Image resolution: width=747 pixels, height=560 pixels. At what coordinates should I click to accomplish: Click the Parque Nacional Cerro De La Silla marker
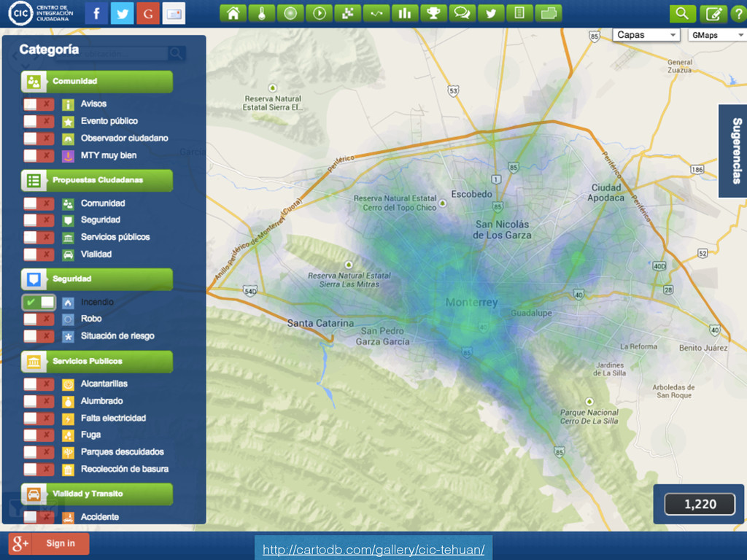pos(589,402)
